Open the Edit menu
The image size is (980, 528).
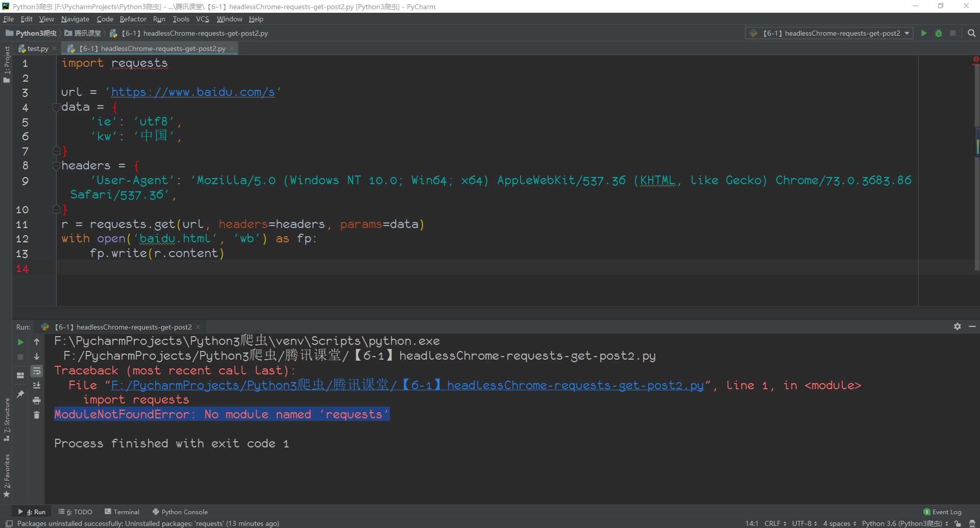point(27,19)
